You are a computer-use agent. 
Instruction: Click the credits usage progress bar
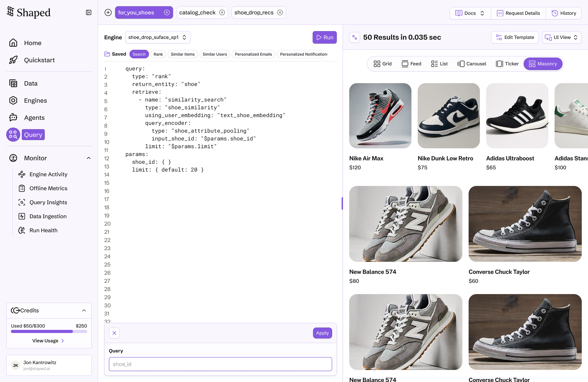[x=49, y=331]
